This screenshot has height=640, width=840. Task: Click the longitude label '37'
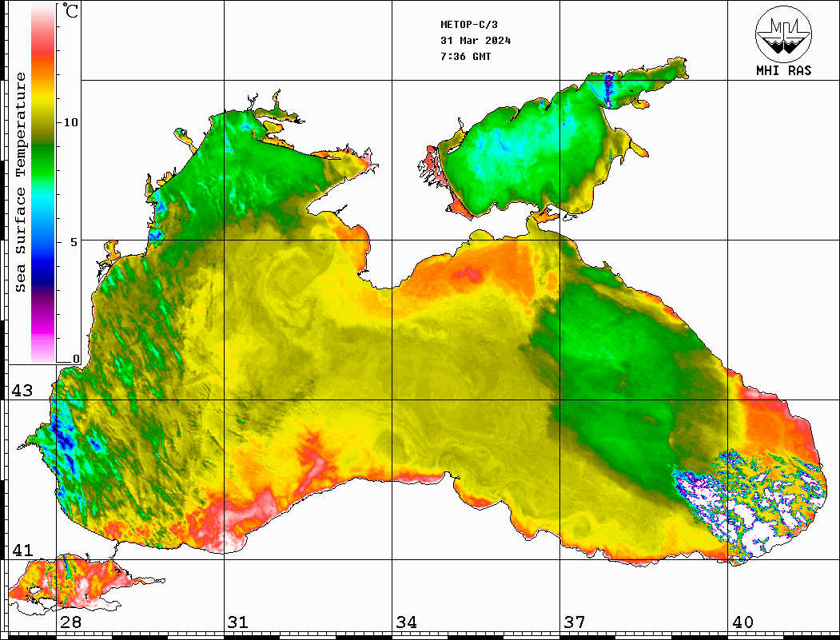(x=575, y=622)
